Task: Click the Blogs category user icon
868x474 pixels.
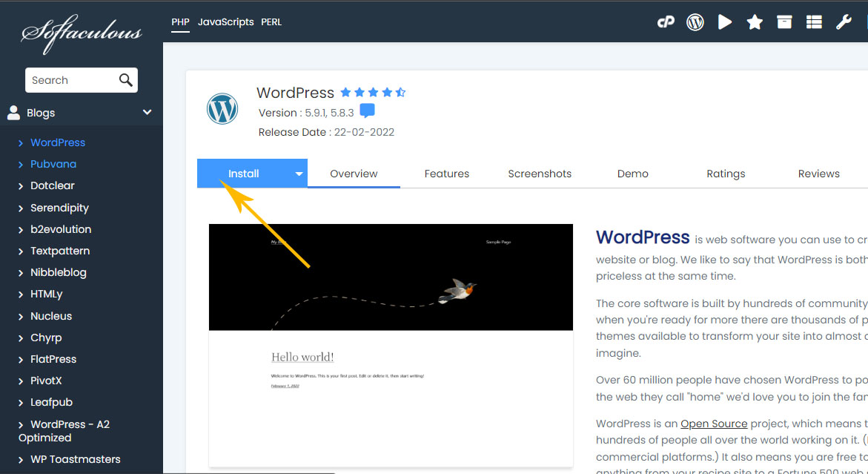Action: coord(14,113)
